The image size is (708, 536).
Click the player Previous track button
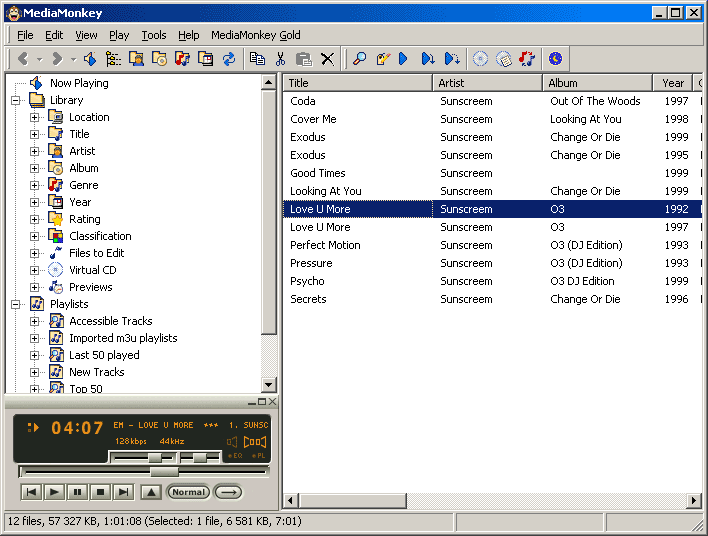pos(32,492)
